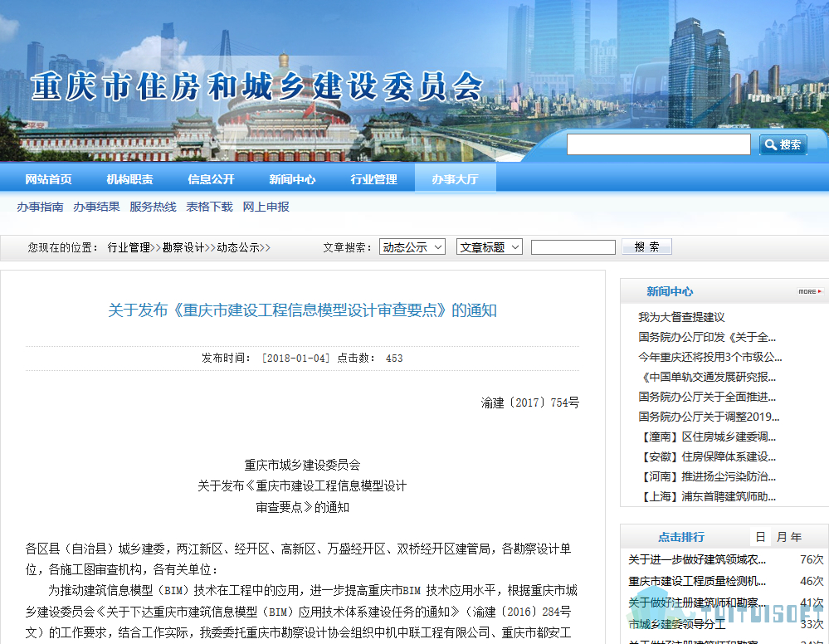
Task: Open ranking item 重庆市建设工程质量检测机...
Action: pyautogui.click(x=697, y=581)
